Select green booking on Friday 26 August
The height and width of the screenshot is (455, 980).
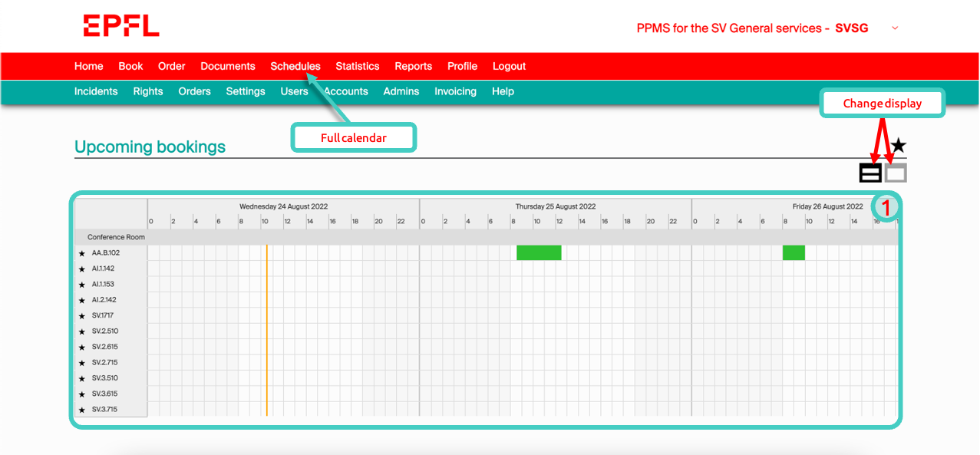coord(794,252)
